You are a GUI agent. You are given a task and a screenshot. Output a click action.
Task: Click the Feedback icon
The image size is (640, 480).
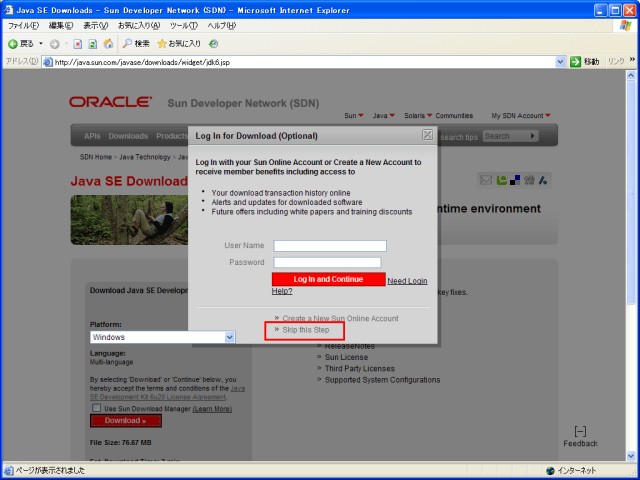[580, 431]
